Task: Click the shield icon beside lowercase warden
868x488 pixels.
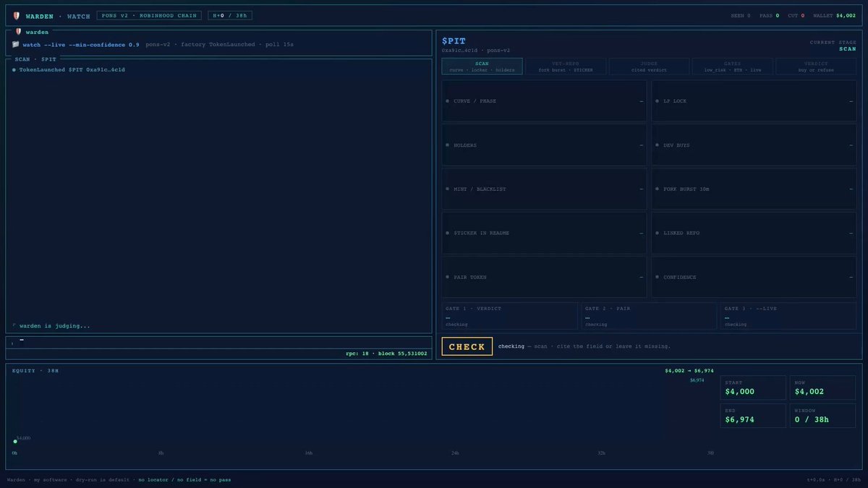Action: coord(19,32)
